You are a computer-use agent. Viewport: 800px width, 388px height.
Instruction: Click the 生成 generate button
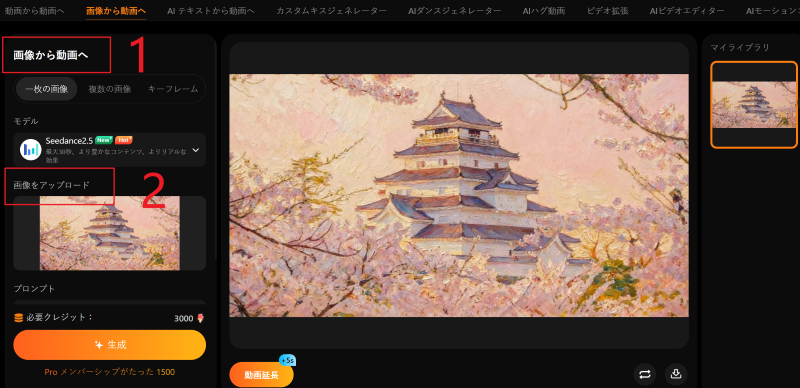[110, 345]
